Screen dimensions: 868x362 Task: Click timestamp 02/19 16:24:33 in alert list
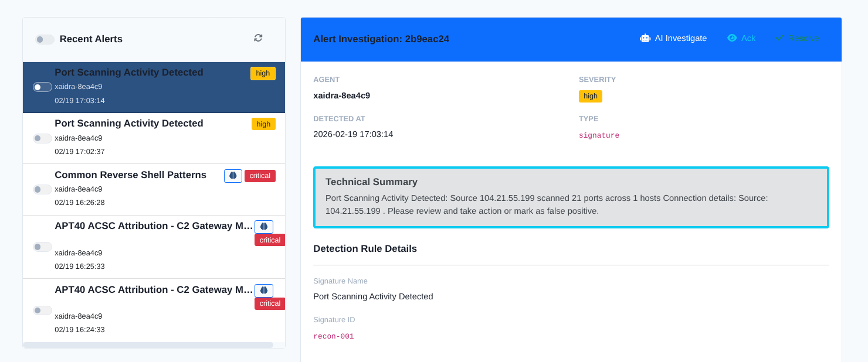(x=80, y=330)
